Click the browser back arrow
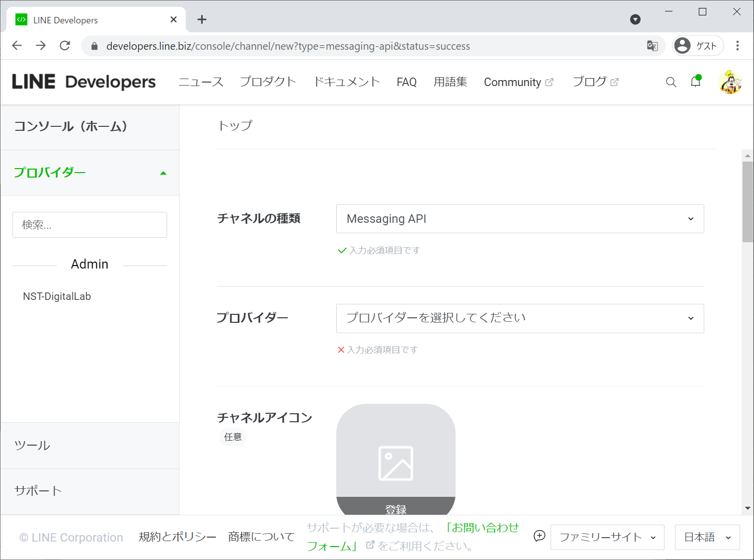 (17, 46)
